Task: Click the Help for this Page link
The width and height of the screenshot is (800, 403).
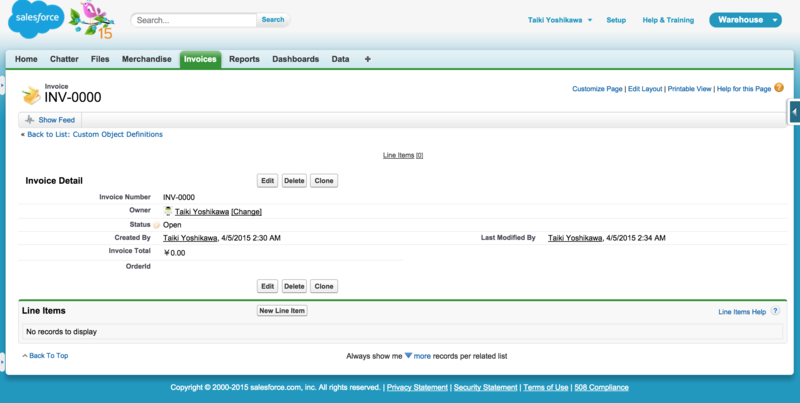Action: [x=743, y=89]
